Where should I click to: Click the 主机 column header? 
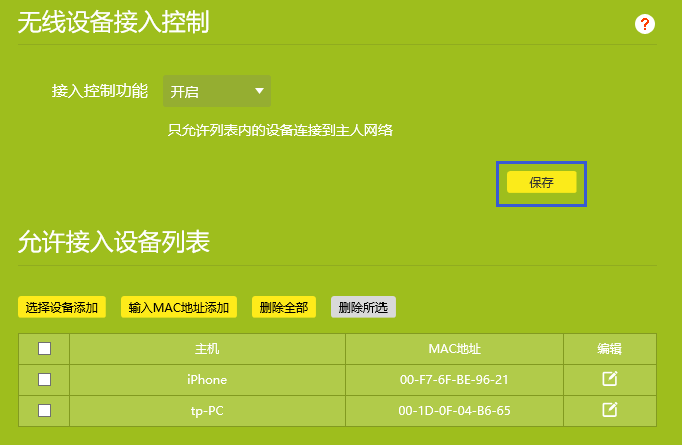point(207,349)
